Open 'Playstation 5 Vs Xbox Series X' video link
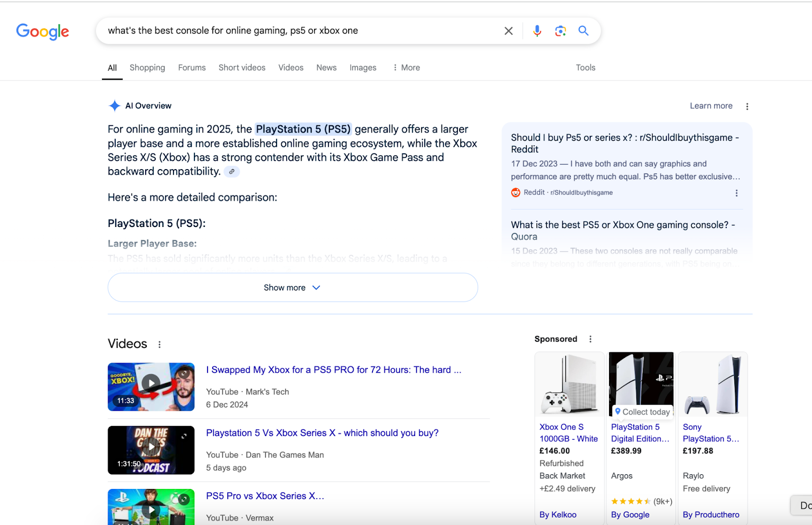812x525 pixels. tap(322, 433)
